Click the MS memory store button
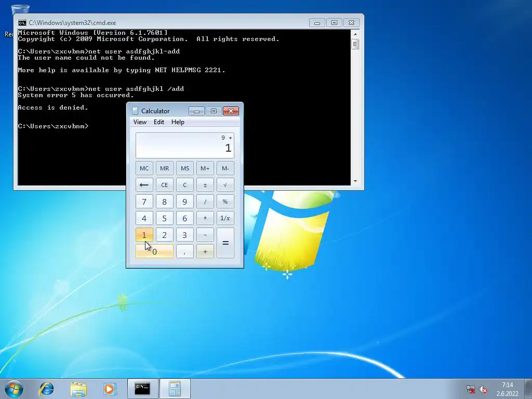The image size is (532, 399). [185, 168]
